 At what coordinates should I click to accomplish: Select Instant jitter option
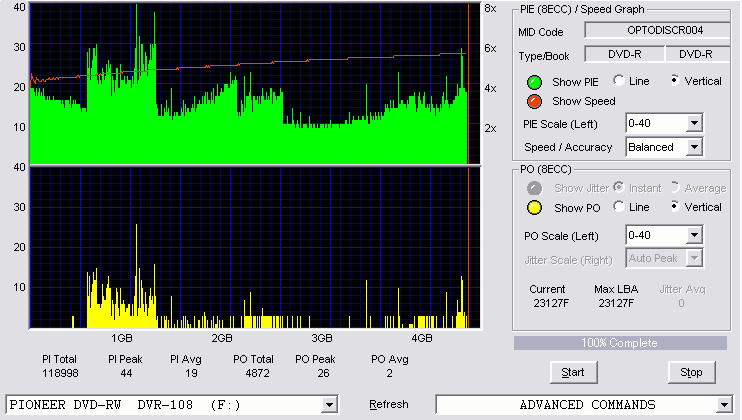point(618,187)
